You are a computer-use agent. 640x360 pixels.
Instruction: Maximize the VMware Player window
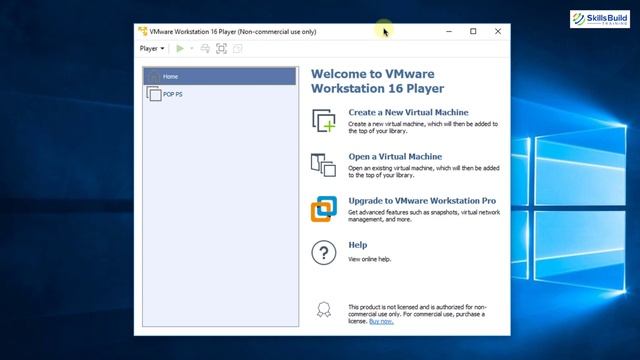point(473,31)
